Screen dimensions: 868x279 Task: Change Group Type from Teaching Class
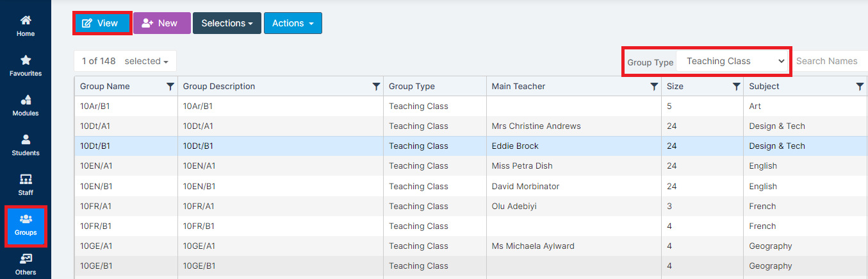(734, 62)
